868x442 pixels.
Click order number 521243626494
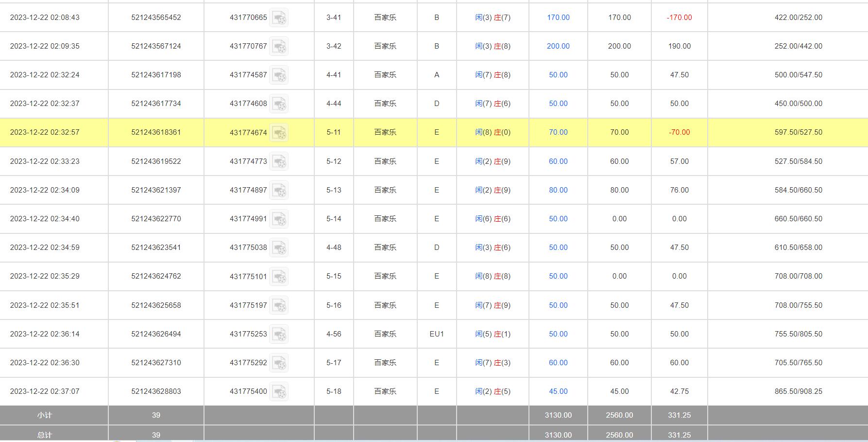pos(156,334)
